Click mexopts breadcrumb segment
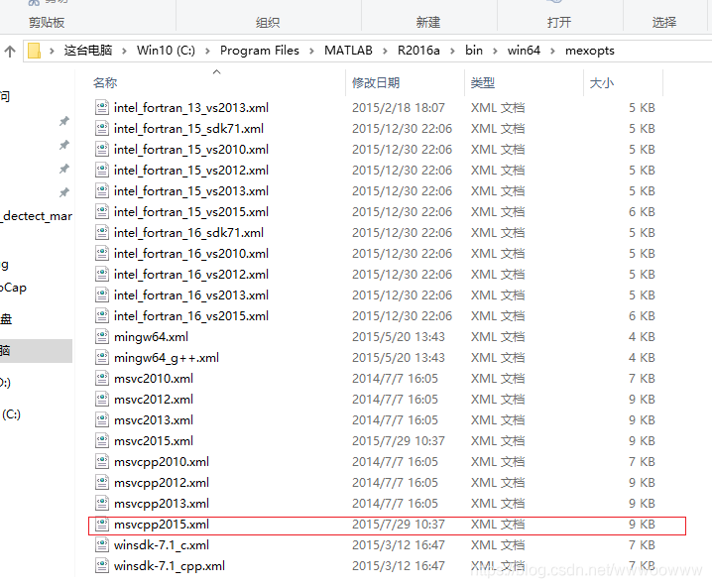 589,51
